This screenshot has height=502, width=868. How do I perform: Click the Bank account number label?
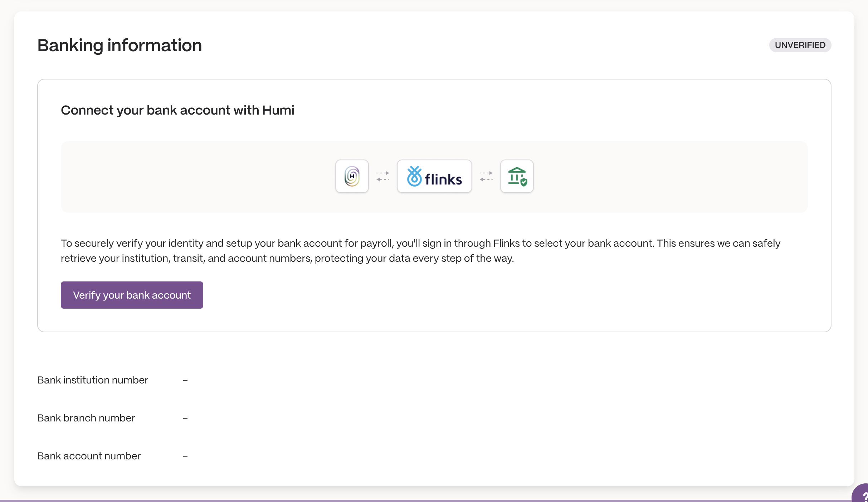coord(89,456)
